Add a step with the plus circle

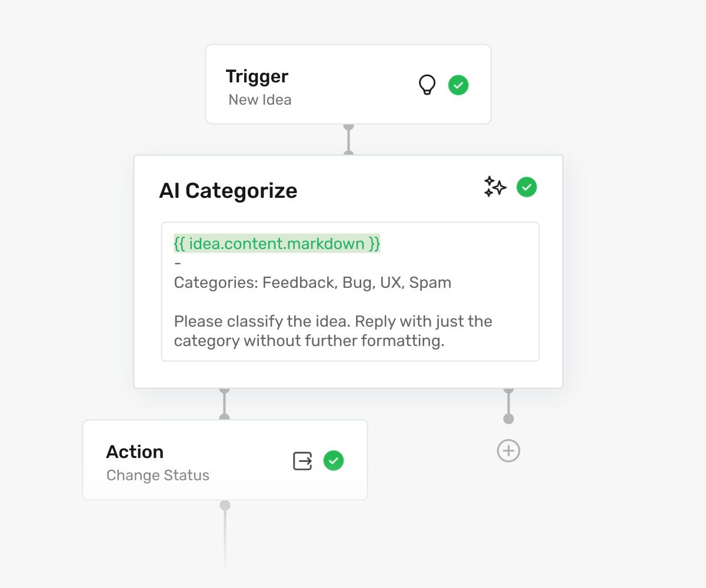point(508,451)
